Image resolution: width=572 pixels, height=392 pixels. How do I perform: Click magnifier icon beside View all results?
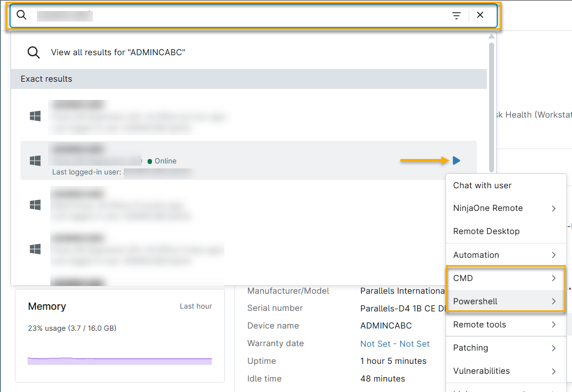34,52
